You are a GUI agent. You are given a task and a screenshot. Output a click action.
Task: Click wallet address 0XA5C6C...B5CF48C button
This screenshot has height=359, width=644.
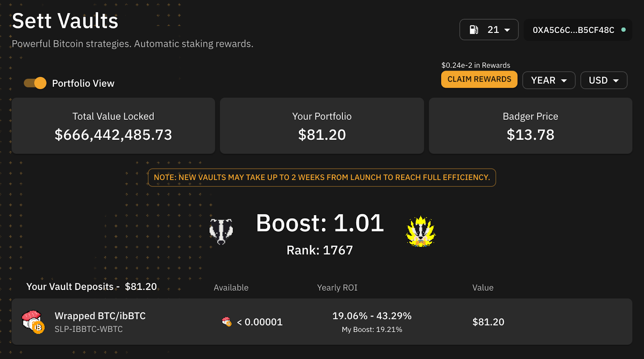[578, 30]
